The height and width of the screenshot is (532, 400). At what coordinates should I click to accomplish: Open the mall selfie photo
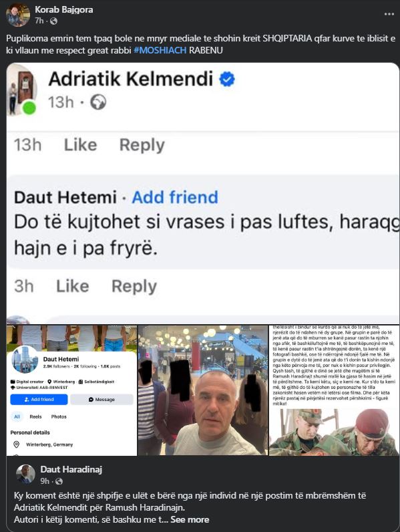(x=203, y=390)
